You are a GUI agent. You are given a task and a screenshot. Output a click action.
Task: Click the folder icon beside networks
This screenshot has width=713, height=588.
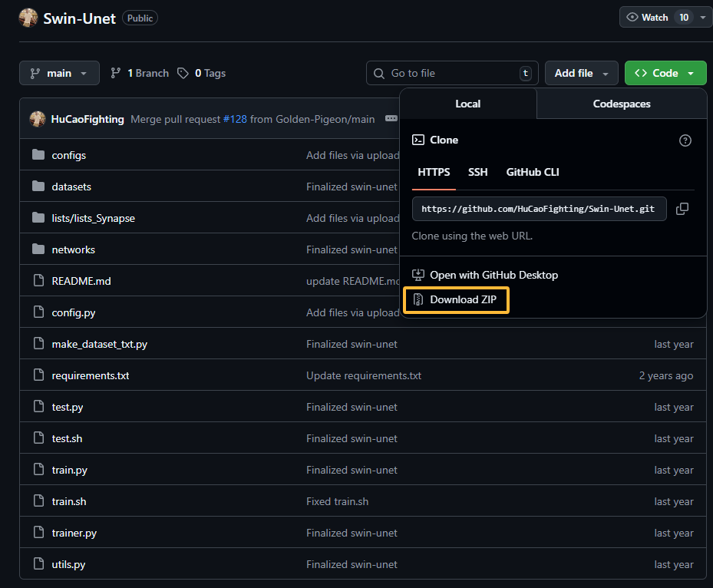pyautogui.click(x=38, y=249)
